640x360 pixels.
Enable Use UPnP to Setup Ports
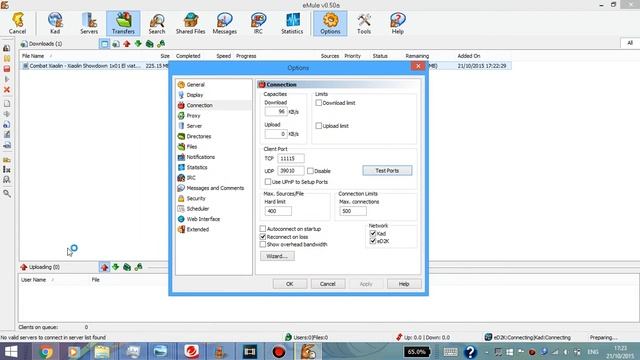(268, 182)
